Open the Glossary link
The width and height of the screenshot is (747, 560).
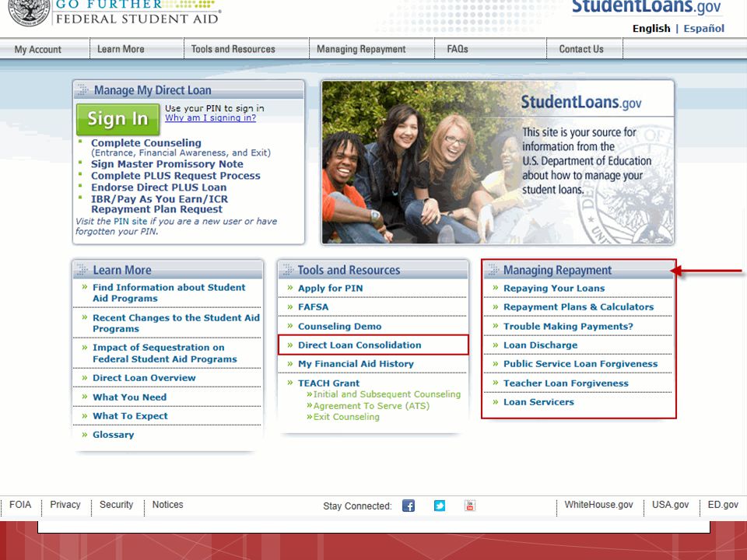click(x=114, y=435)
